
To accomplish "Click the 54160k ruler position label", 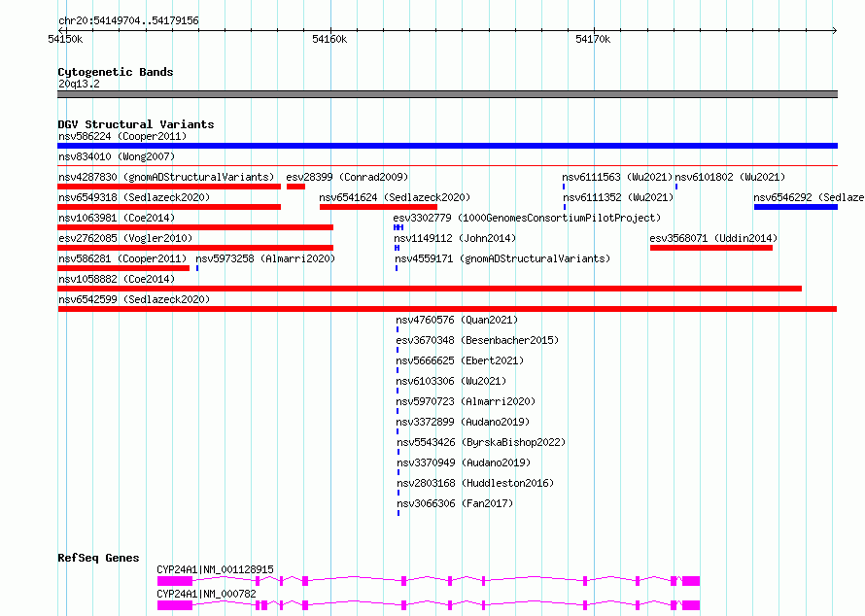I will tap(329, 39).
